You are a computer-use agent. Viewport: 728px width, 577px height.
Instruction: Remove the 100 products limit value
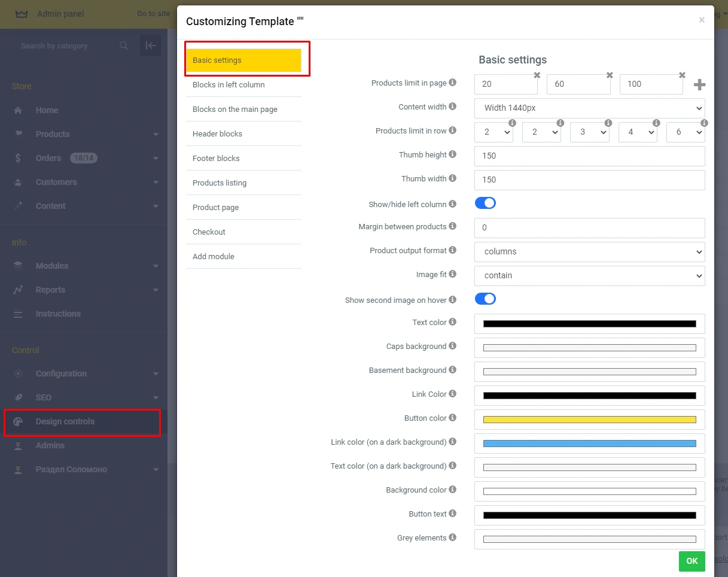tap(682, 75)
